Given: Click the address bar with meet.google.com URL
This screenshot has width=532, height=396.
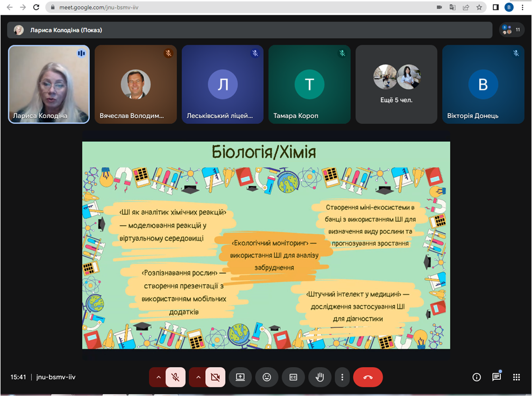Looking at the screenshot, I should pyautogui.click(x=238, y=7).
